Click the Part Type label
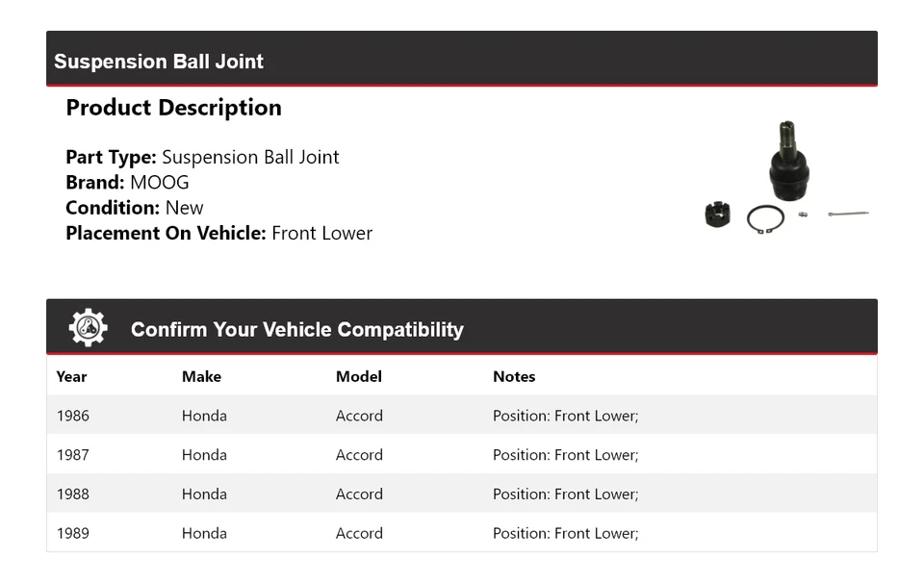Viewport: 924px width, 583px height. [111, 157]
